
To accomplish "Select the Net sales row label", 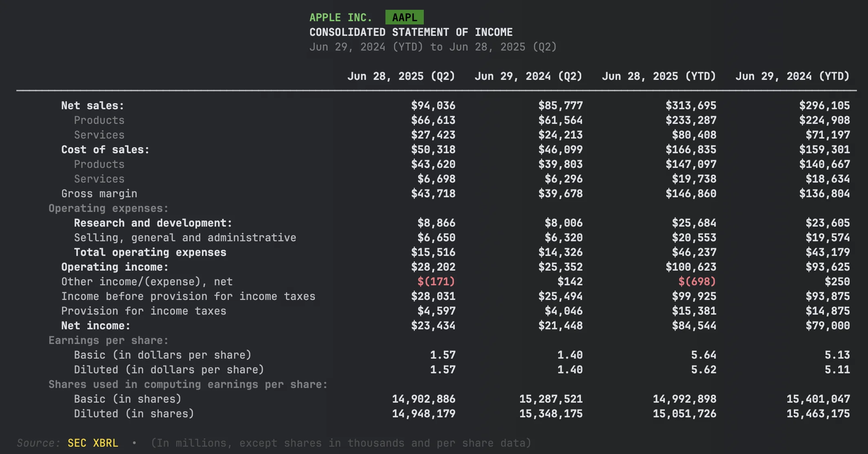I will pyautogui.click(x=93, y=106).
